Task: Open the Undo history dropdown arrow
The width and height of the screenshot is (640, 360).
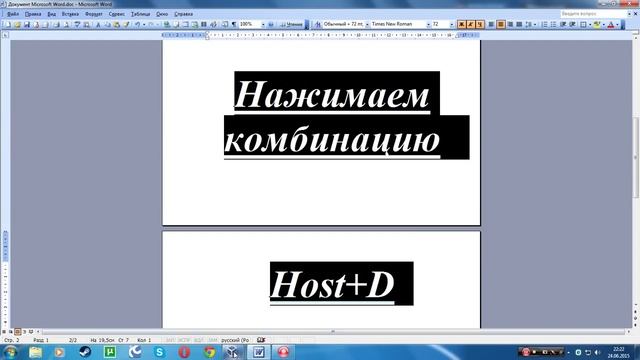Action: tap(144, 24)
